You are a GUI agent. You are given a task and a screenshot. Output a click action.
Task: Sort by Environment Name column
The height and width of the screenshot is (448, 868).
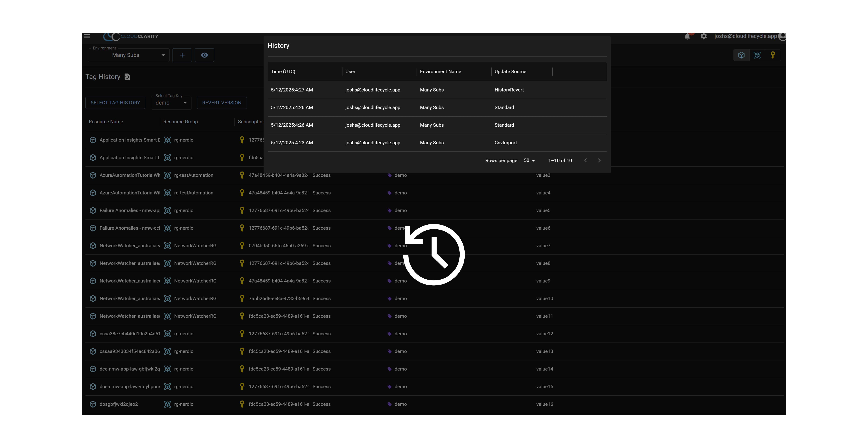pos(440,72)
